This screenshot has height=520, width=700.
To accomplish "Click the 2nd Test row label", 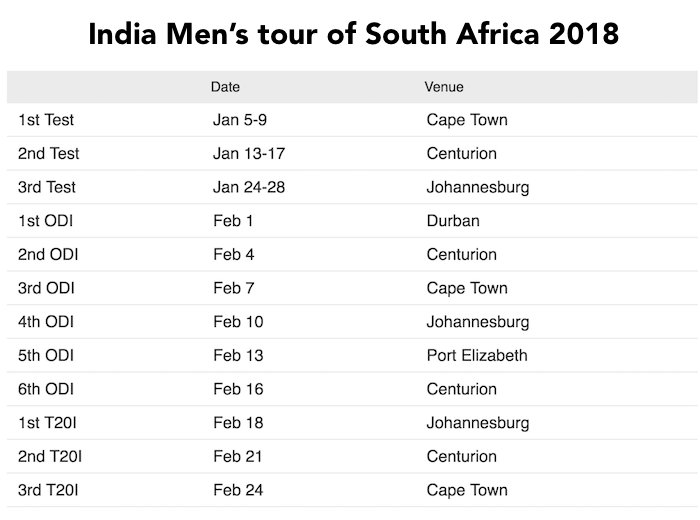I will pyautogui.click(x=48, y=154).
